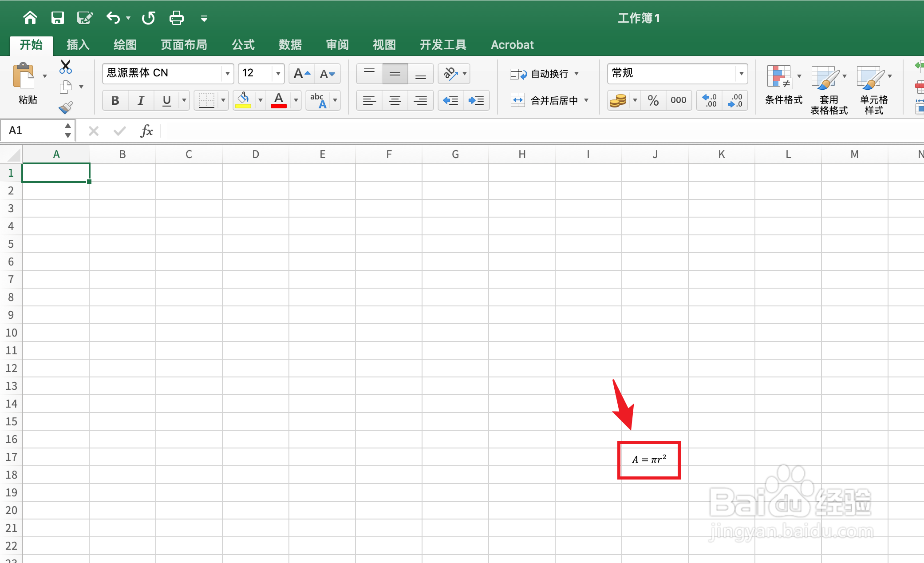Open 套用表格格式 table styles
The height and width of the screenshot is (563, 924).
point(829,91)
